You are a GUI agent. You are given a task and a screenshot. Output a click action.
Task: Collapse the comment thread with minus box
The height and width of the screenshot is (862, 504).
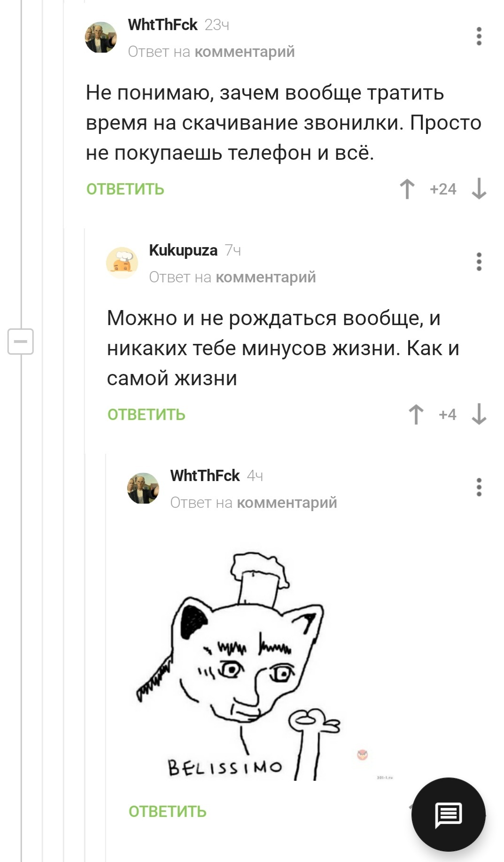tap(21, 341)
